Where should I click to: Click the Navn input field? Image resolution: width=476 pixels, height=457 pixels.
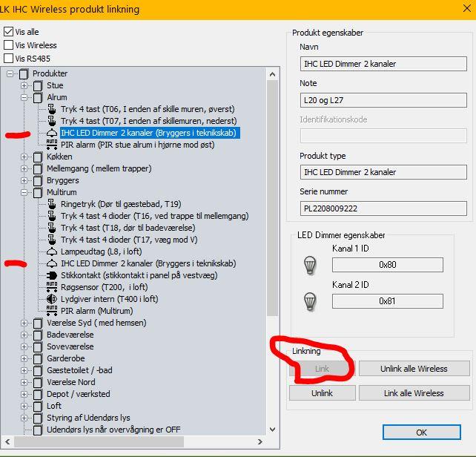pyautogui.click(x=383, y=64)
